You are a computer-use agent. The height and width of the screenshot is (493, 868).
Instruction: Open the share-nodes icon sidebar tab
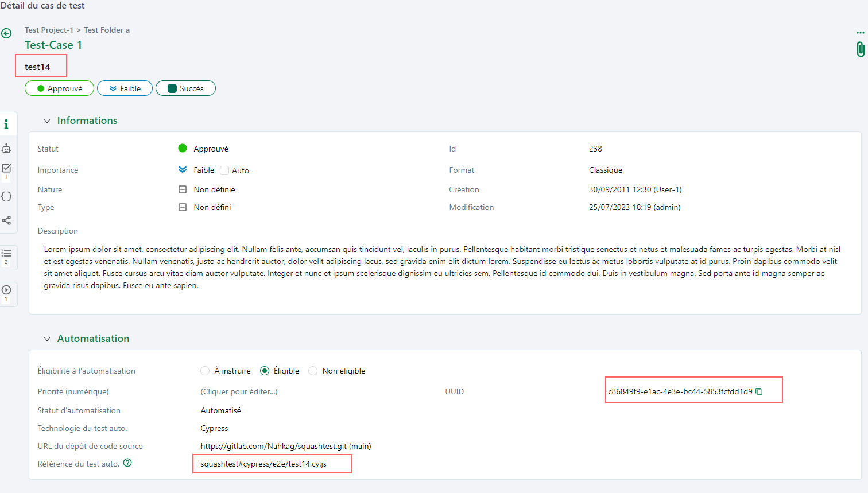(x=6, y=220)
